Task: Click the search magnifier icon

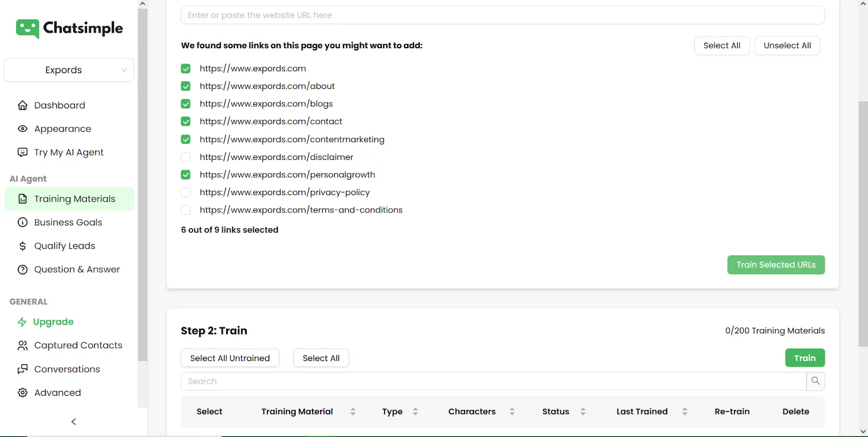Action: pos(815,381)
